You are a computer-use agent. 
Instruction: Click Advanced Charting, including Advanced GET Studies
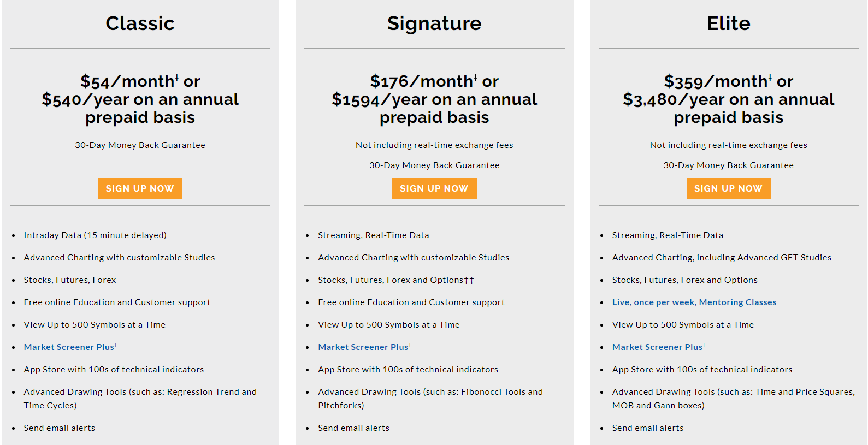click(x=722, y=257)
